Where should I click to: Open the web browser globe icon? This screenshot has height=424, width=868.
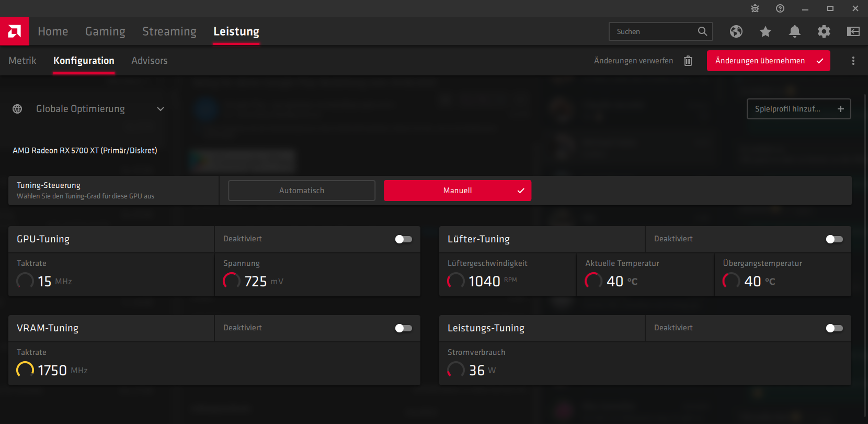click(736, 31)
